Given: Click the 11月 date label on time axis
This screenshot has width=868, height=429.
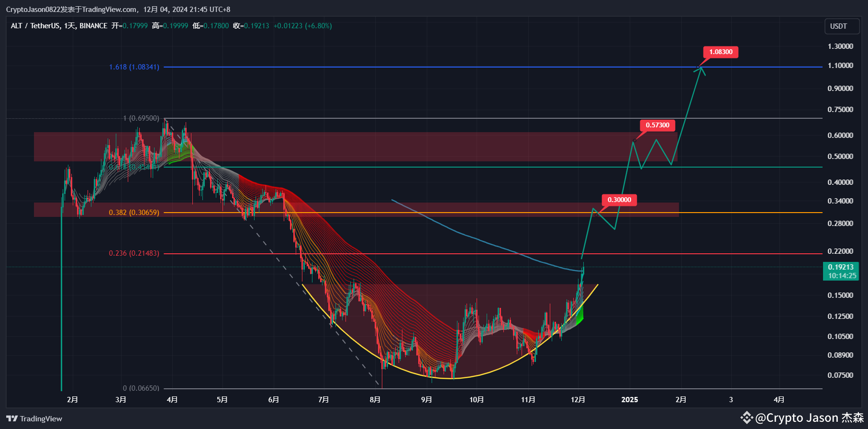Looking at the screenshot, I should [x=528, y=400].
